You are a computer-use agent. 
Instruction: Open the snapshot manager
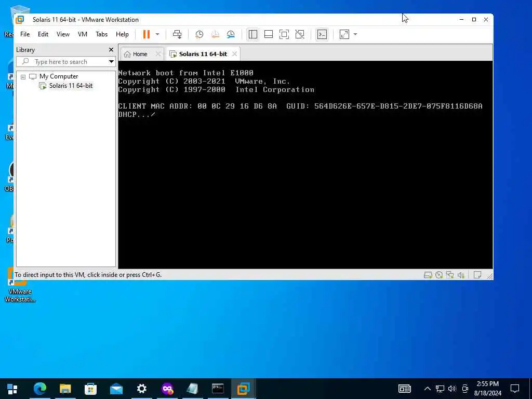pos(231,34)
